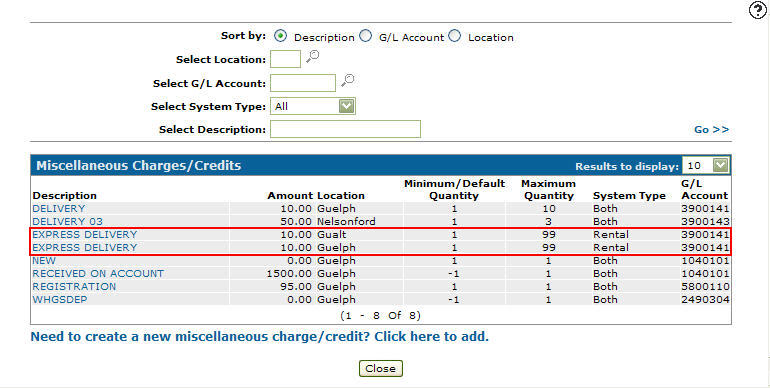Sort by G/L Account radio button

(365, 36)
